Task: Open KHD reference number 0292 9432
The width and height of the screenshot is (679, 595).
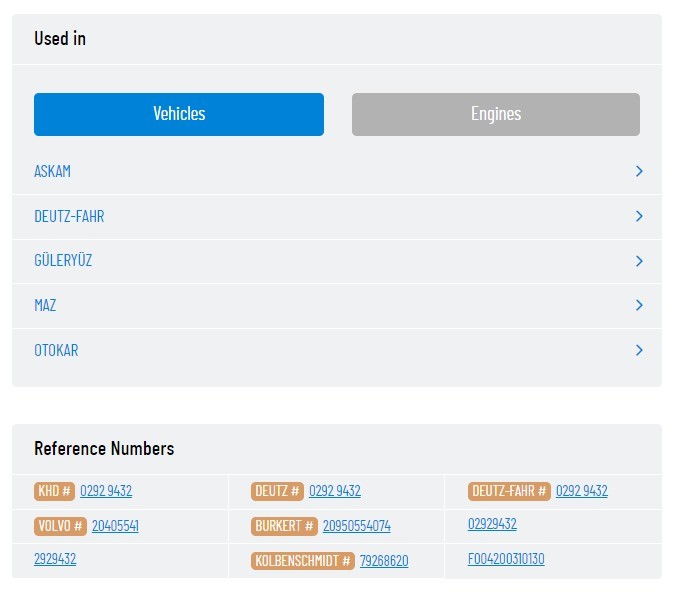Action: coord(106,491)
